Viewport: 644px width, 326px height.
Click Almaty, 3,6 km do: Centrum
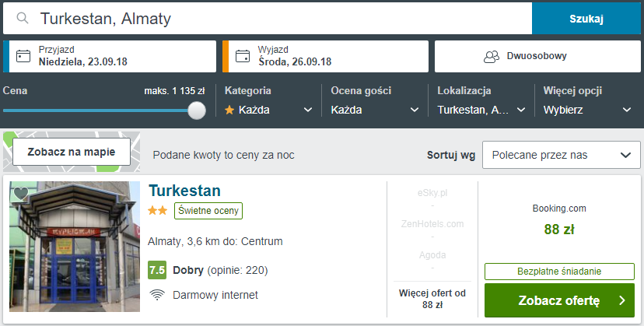coord(215,241)
